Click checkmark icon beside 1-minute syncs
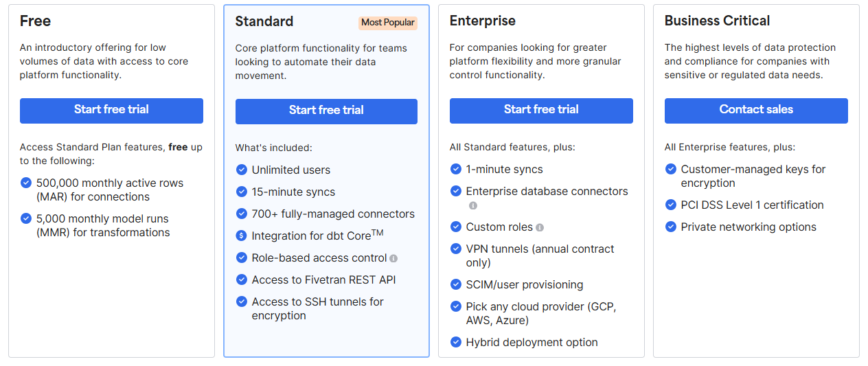 pyautogui.click(x=455, y=169)
